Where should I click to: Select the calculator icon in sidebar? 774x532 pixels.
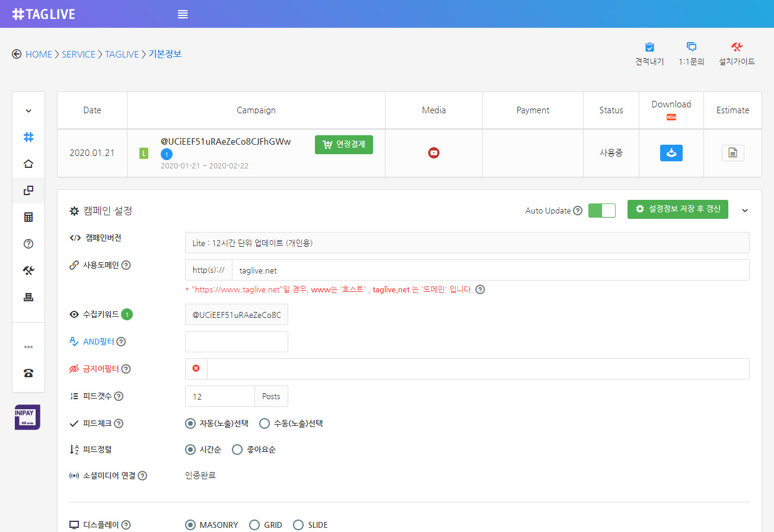(28, 217)
